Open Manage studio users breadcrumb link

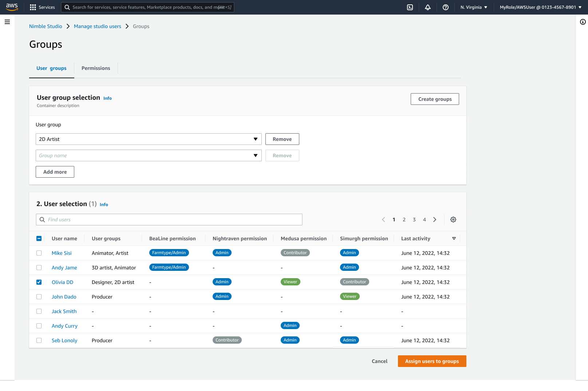(98, 26)
